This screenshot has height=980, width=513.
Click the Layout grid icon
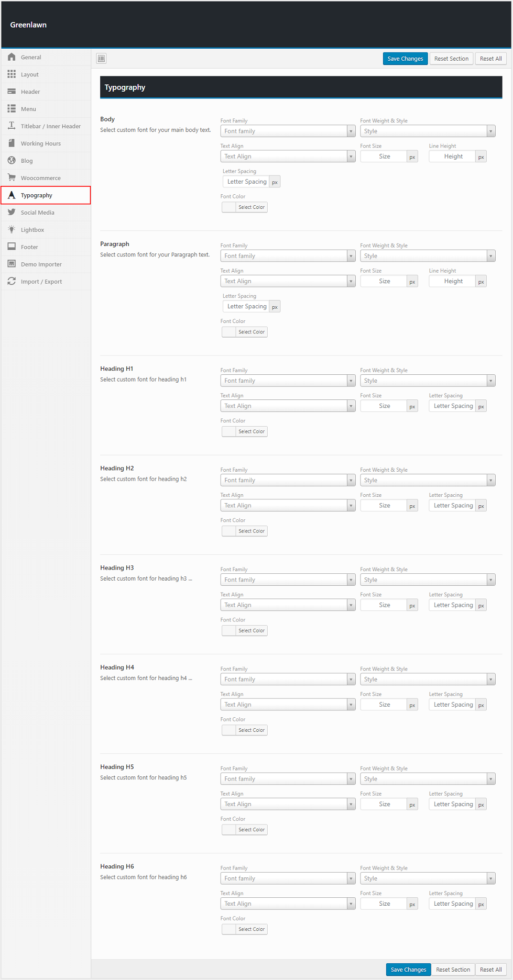click(12, 74)
